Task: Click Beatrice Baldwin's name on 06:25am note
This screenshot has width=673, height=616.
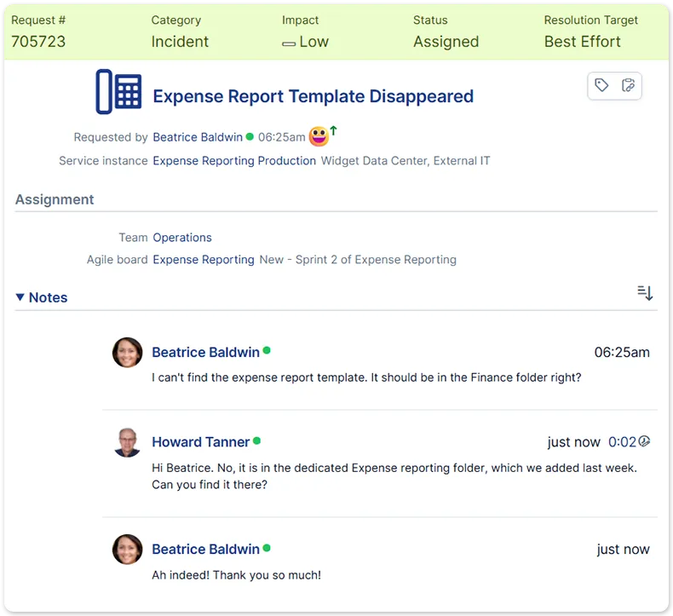Action: click(x=205, y=352)
